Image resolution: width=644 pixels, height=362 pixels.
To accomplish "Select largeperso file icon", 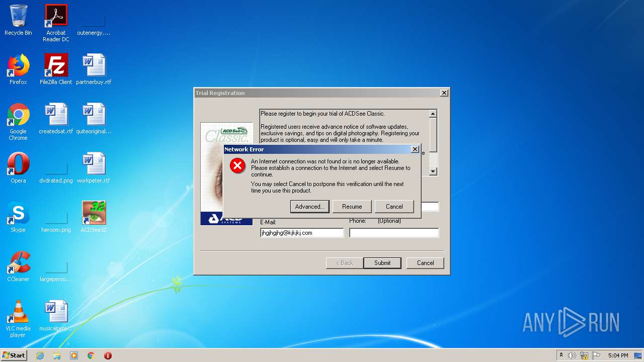I will [x=56, y=270].
